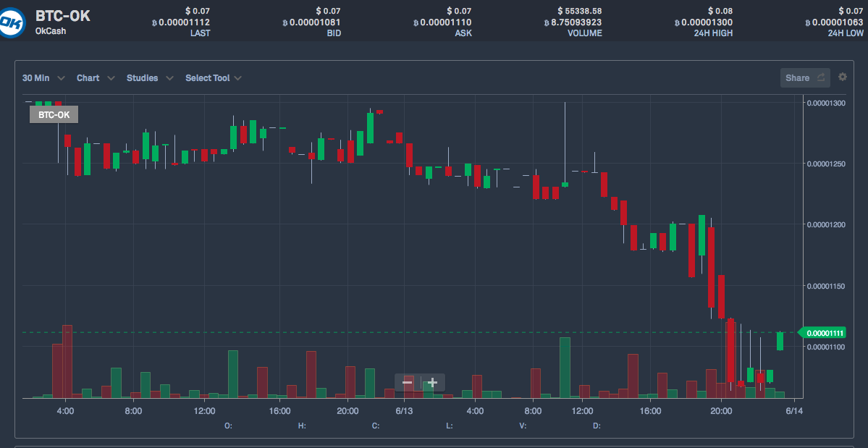The width and height of the screenshot is (868, 448).
Task: Click the zoom out minus button
Action: point(408,382)
